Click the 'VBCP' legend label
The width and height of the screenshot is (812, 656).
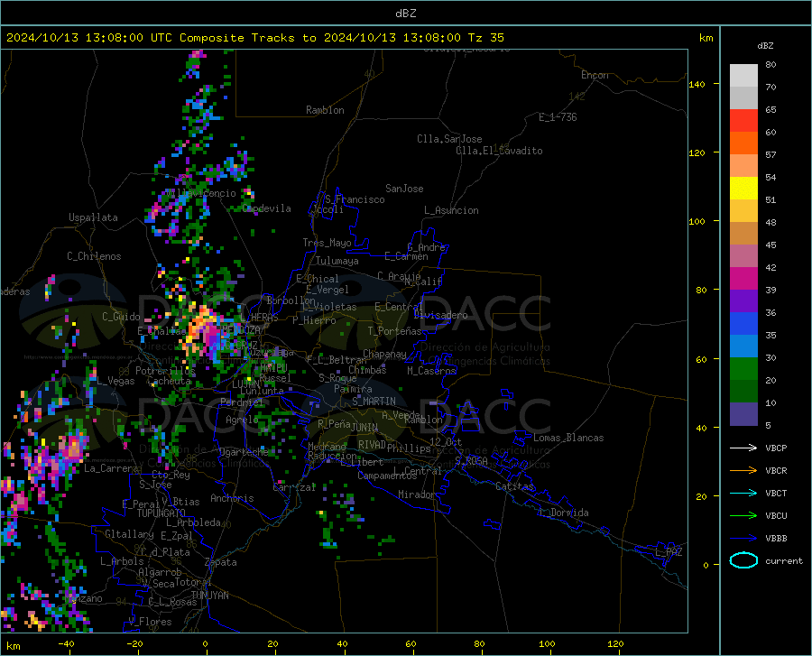[x=776, y=448]
